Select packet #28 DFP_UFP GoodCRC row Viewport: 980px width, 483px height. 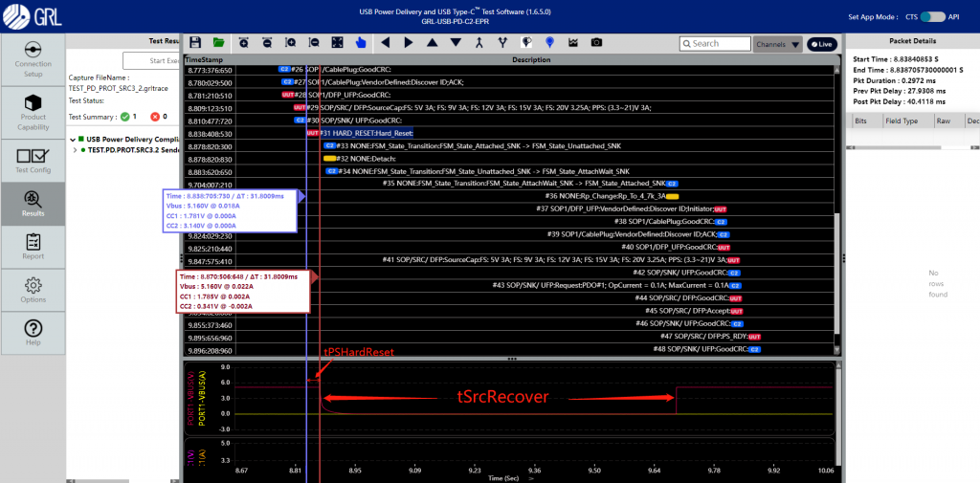tap(509, 95)
